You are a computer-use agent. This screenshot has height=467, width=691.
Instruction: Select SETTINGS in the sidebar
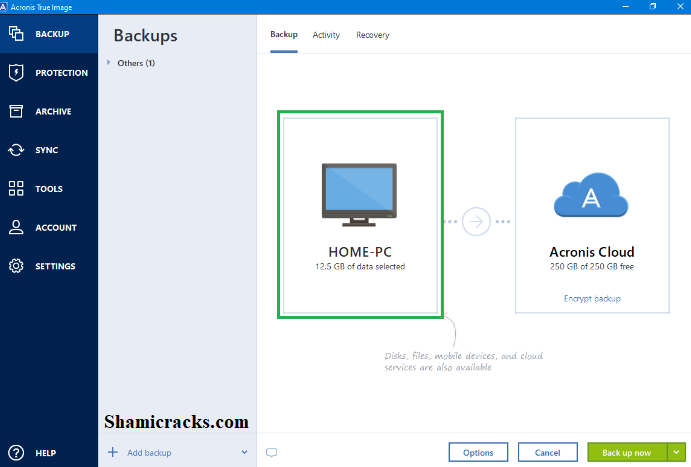tap(55, 266)
